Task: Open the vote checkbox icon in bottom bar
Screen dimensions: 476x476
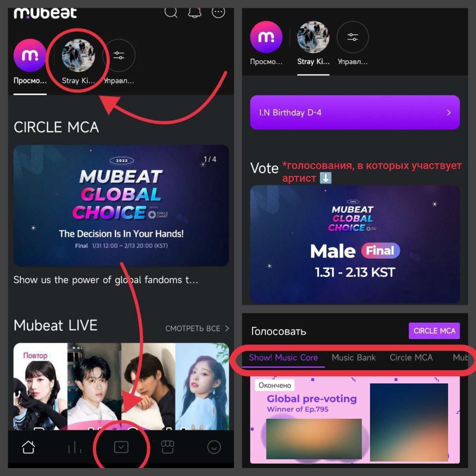Action: coord(121,447)
